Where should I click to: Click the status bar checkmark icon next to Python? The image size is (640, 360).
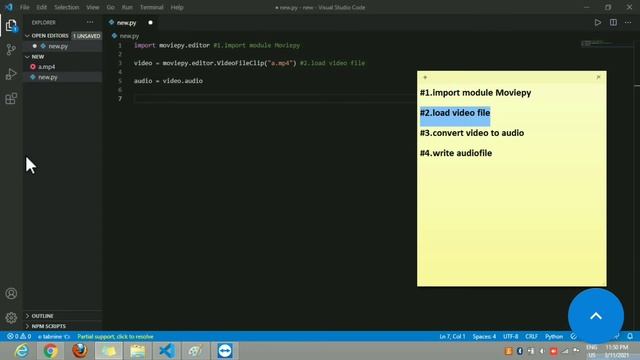573,337
